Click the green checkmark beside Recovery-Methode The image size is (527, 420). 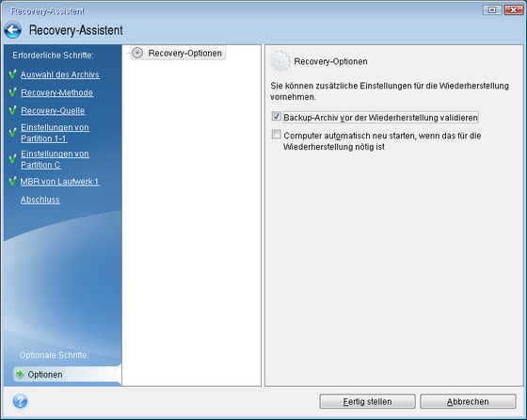point(13,92)
